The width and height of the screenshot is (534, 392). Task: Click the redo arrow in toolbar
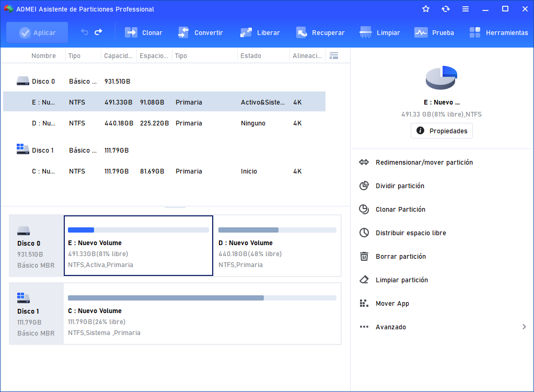98,32
